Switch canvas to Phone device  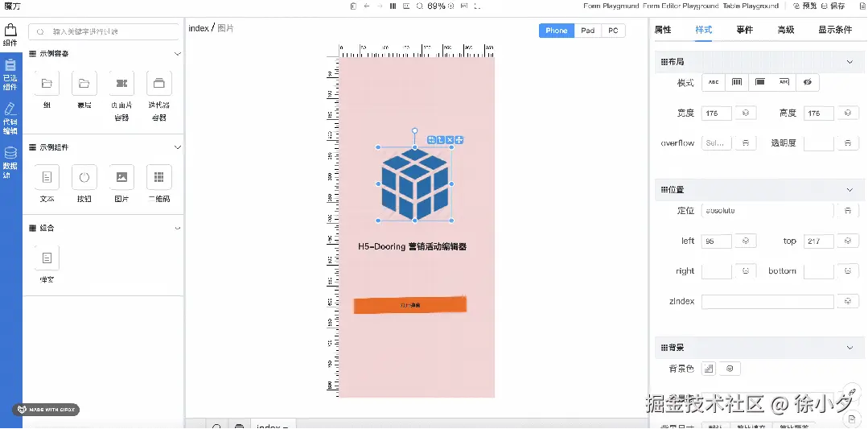557,31
